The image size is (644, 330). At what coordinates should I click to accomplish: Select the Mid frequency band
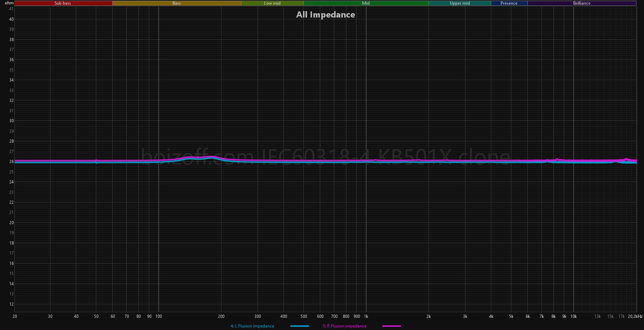coord(366,3)
